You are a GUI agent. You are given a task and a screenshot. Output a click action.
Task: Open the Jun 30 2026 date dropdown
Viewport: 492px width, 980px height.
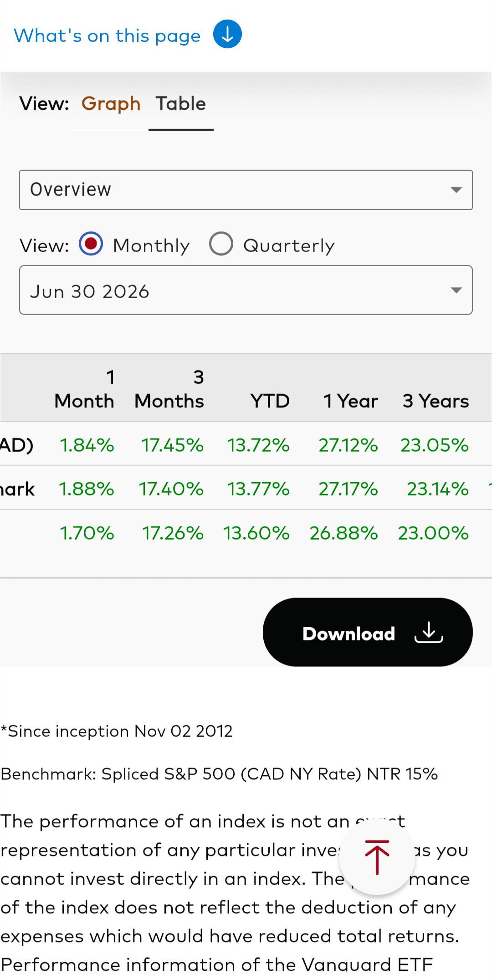coord(246,290)
